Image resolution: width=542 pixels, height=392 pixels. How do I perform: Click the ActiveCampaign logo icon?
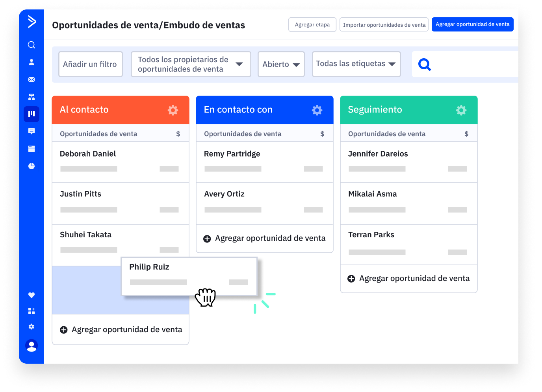pos(32,22)
